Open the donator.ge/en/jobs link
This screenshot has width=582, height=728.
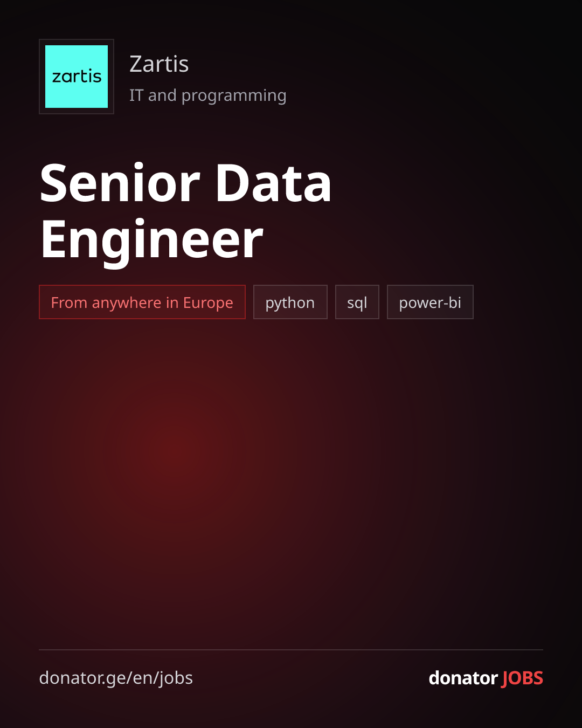(x=116, y=678)
